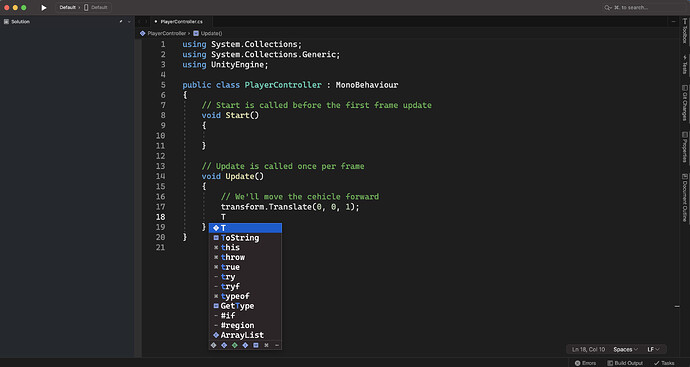Open the Tests side panel
The height and width of the screenshot is (367, 690).
click(x=685, y=64)
